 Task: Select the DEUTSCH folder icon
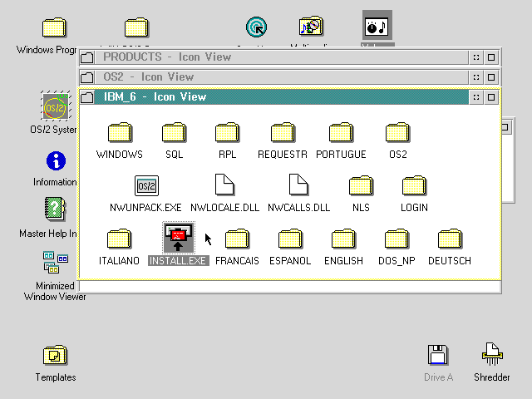pyautogui.click(x=450, y=239)
